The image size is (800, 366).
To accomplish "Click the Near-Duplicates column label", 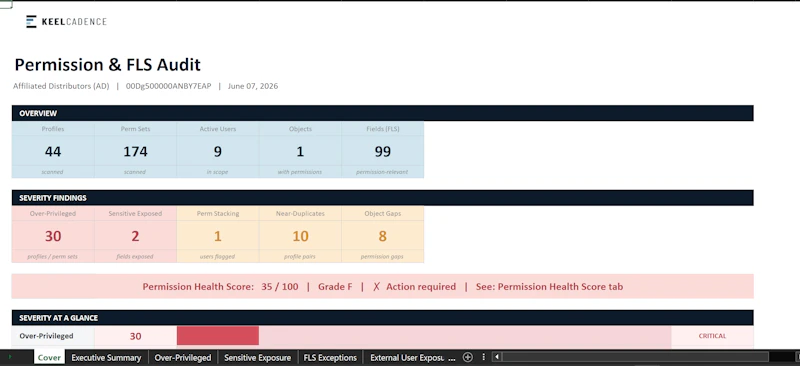I will tap(300, 214).
